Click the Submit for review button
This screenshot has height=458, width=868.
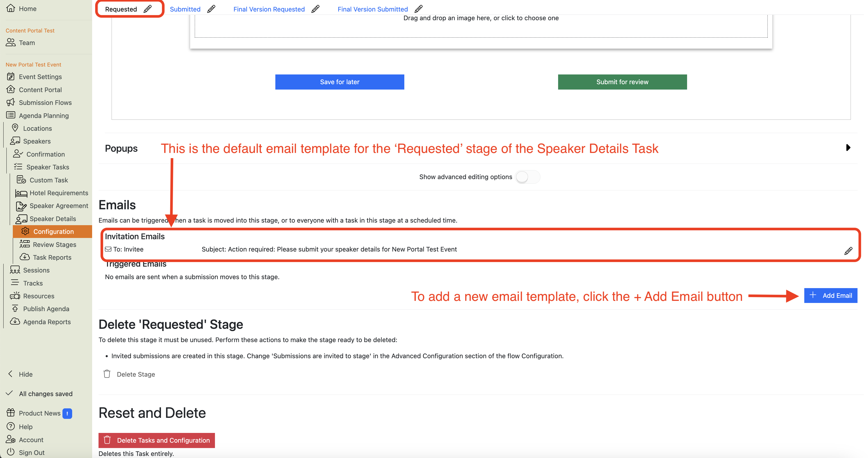(622, 82)
